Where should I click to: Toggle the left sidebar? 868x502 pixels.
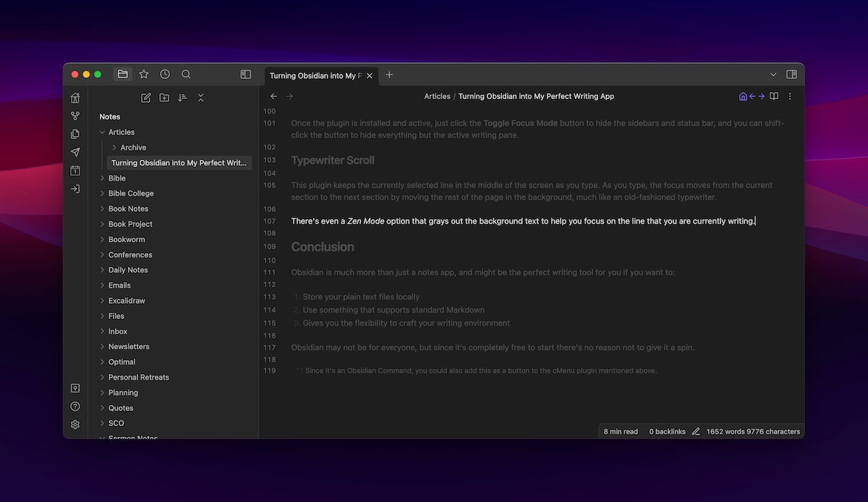click(246, 75)
